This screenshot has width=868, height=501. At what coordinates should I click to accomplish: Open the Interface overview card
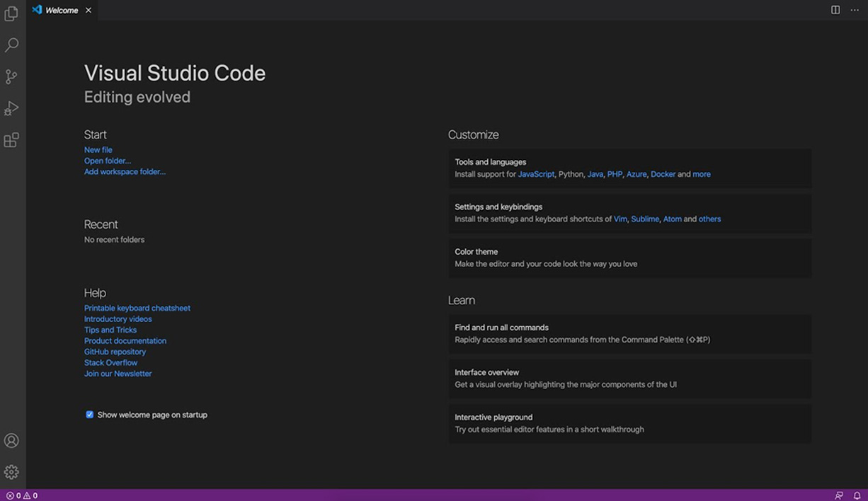pyautogui.click(x=630, y=379)
